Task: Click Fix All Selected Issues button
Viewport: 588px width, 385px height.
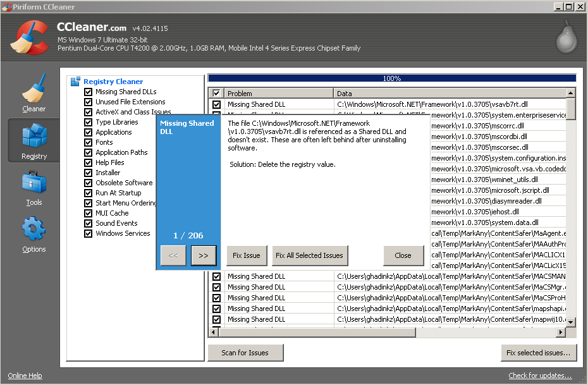Action: tap(310, 255)
